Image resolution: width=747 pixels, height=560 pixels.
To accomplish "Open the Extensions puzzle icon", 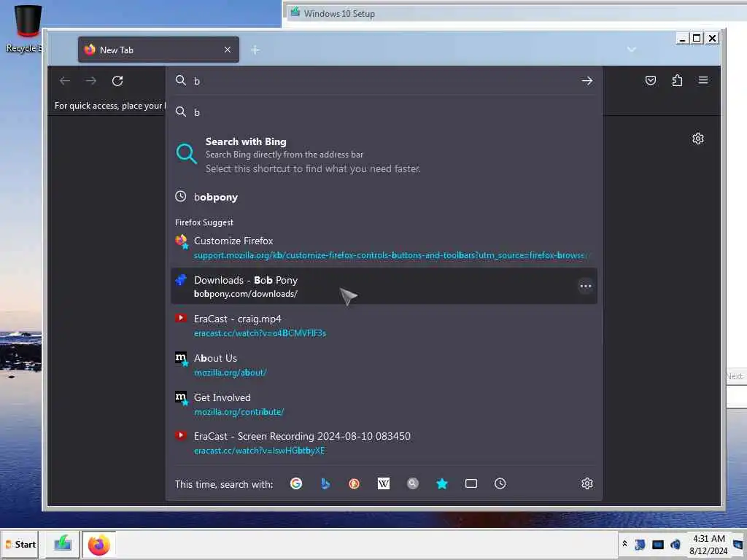I will [x=677, y=80].
